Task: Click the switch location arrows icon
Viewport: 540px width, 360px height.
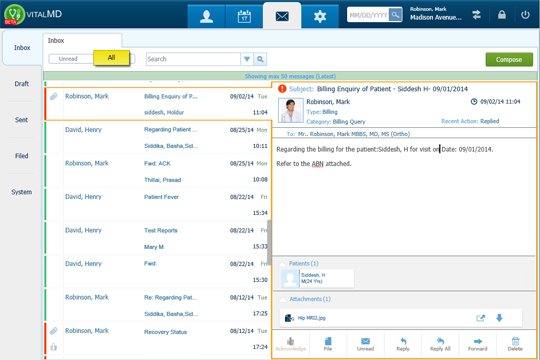Action: pos(477,15)
